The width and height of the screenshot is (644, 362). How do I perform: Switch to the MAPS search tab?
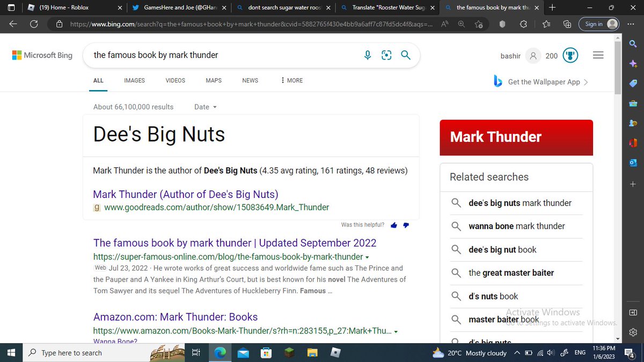pyautogui.click(x=214, y=80)
